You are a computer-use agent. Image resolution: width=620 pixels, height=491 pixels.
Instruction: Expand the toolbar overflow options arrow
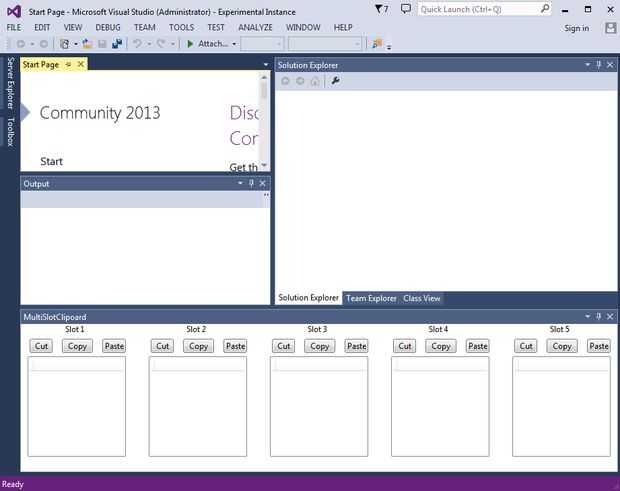(389, 47)
